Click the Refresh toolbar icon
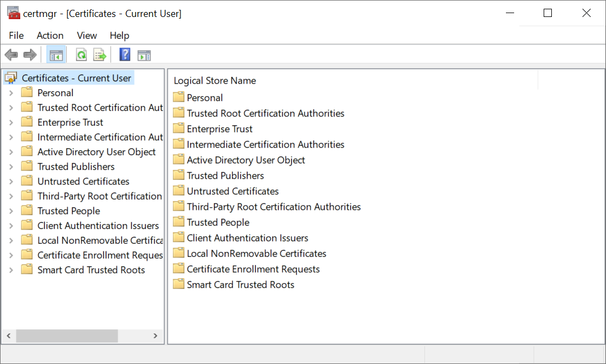This screenshot has height=364, width=606. (x=81, y=55)
